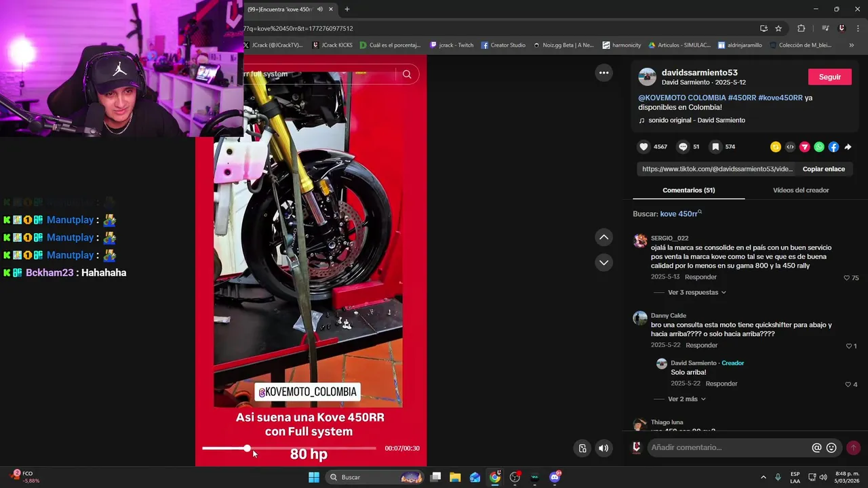The height and width of the screenshot is (488, 868).
Task: Click the 'Seguir' button
Action: pos(829,77)
